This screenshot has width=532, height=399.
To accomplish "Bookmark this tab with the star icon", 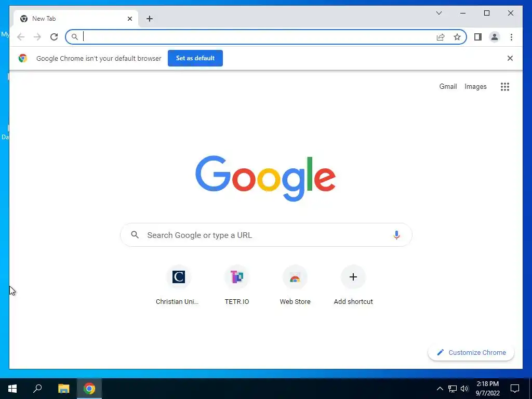I will [x=457, y=37].
